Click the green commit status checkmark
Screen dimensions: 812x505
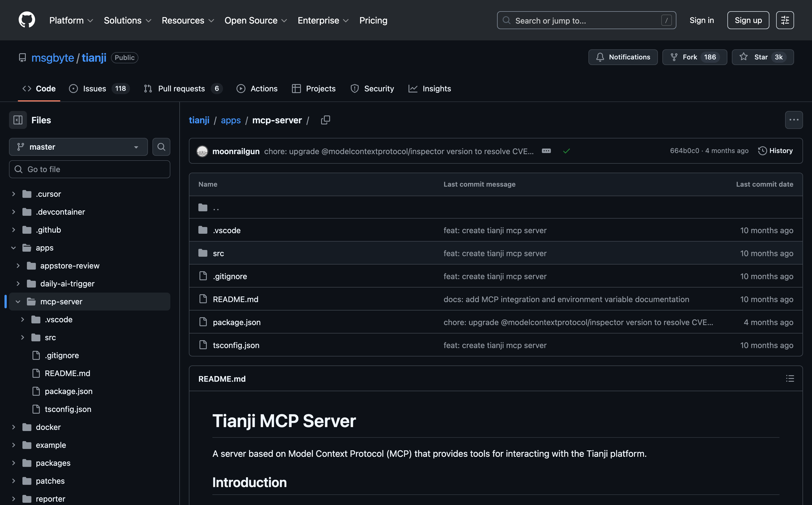[x=566, y=151]
